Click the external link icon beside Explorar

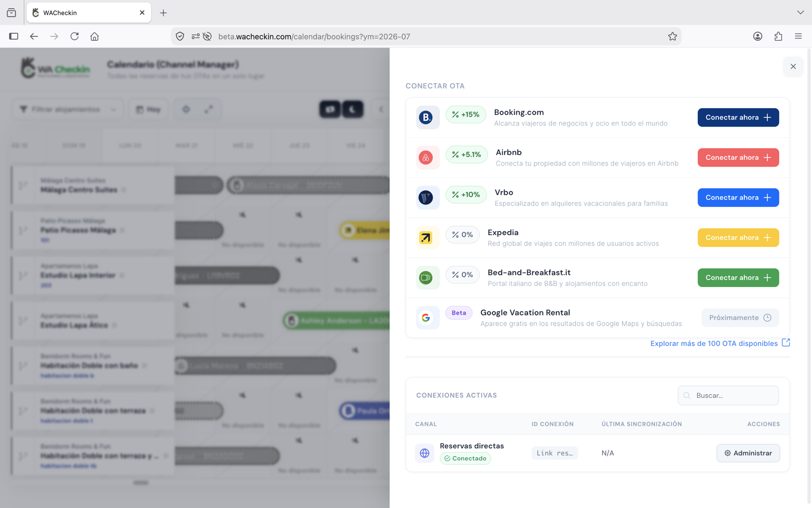click(786, 343)
